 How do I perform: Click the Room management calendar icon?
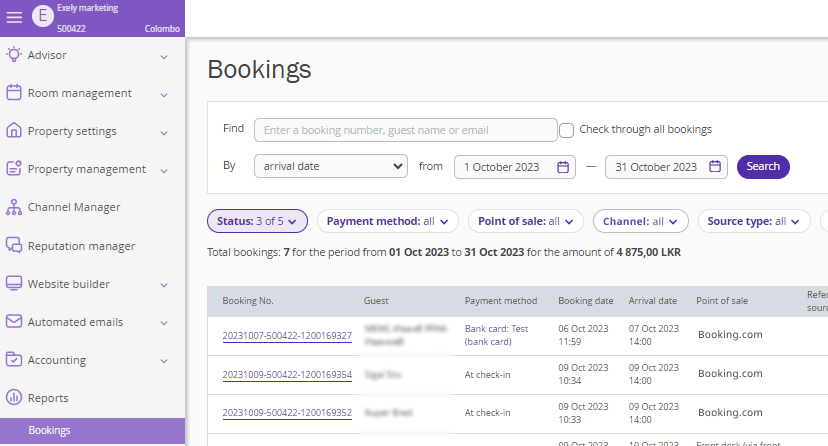point(14,93)
